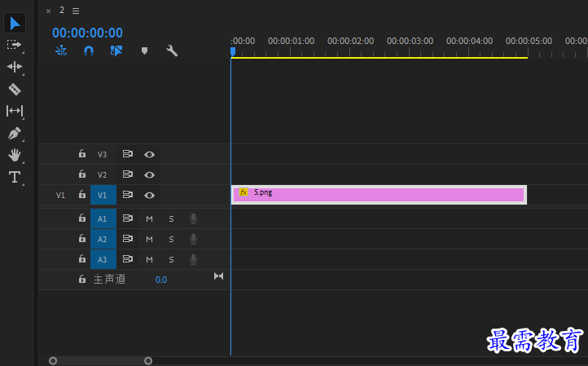
Task: Toggle V1 track lock
Action: pos(82,194)
